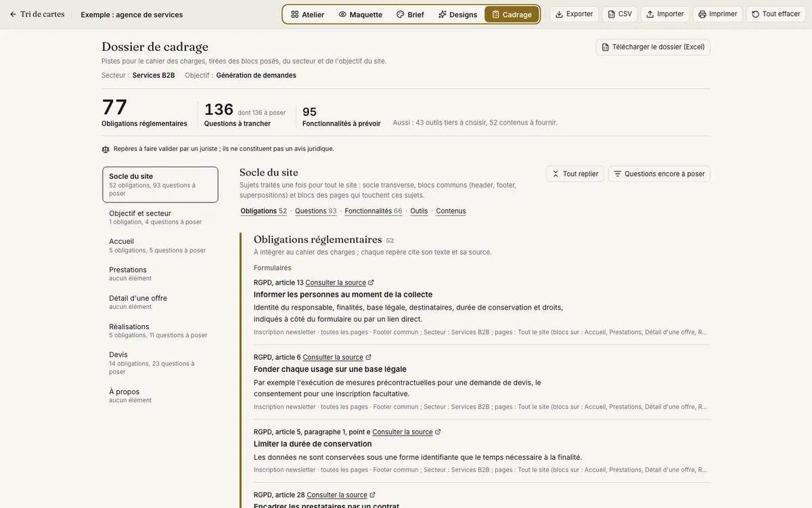Open Objectif et secteur section
The image size is (812, 508).
pos(160,217)
